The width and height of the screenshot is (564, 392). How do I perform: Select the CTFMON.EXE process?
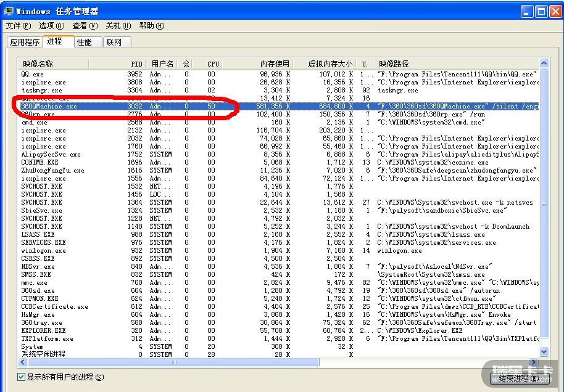(x=278, y=298)
